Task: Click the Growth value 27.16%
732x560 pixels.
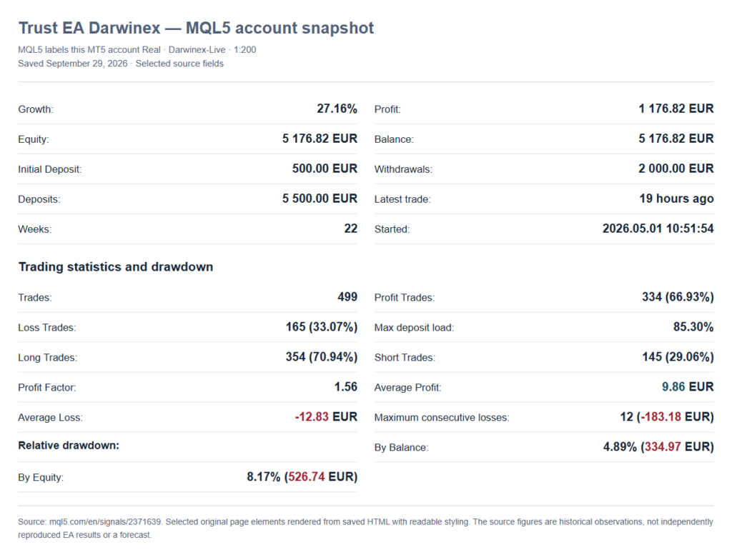Action: [x=337, y=109]
